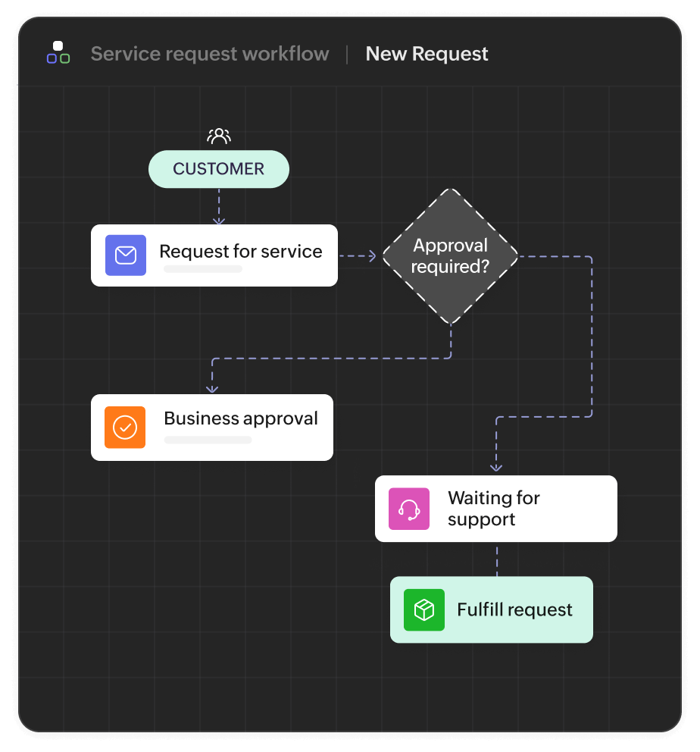This screenshot has height=752, width=700.
Task: Click the customer group icon above CUSTOMER node
Action: tap(219, 136)
